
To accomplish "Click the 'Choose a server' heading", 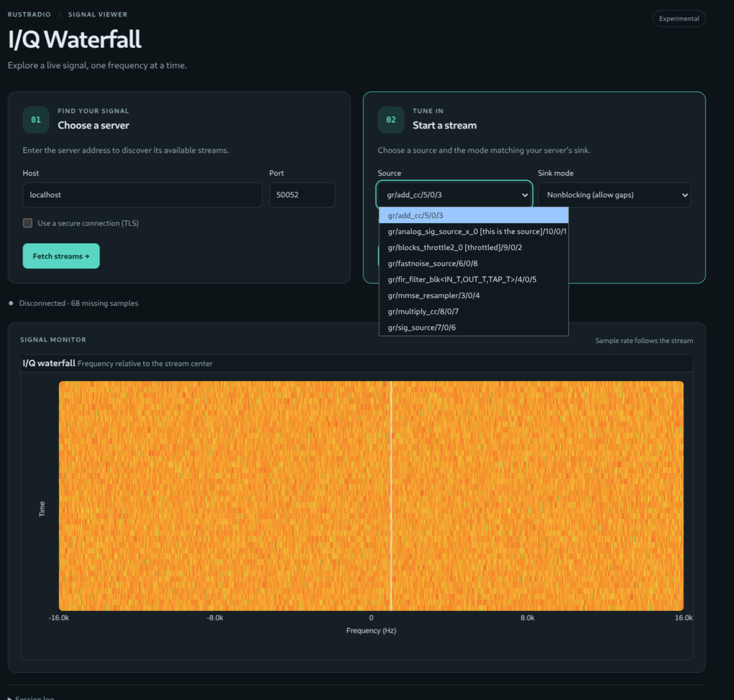I will 93,125.
